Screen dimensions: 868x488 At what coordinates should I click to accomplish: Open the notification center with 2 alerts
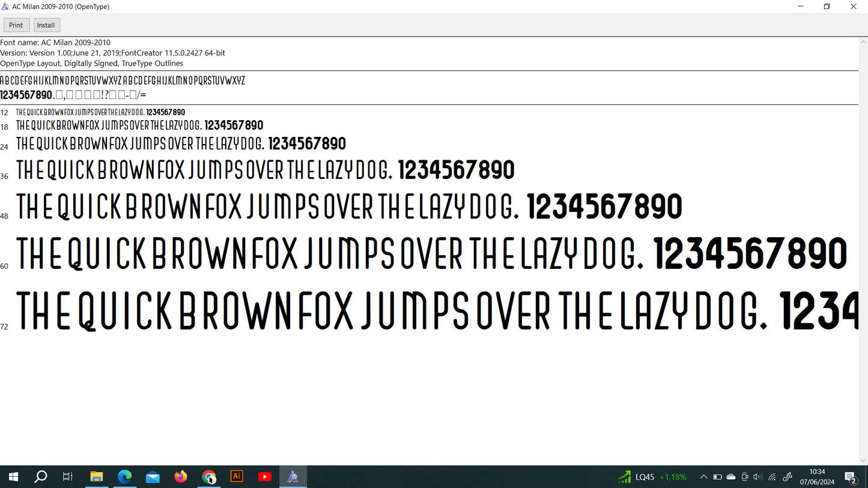coord(851,477)
